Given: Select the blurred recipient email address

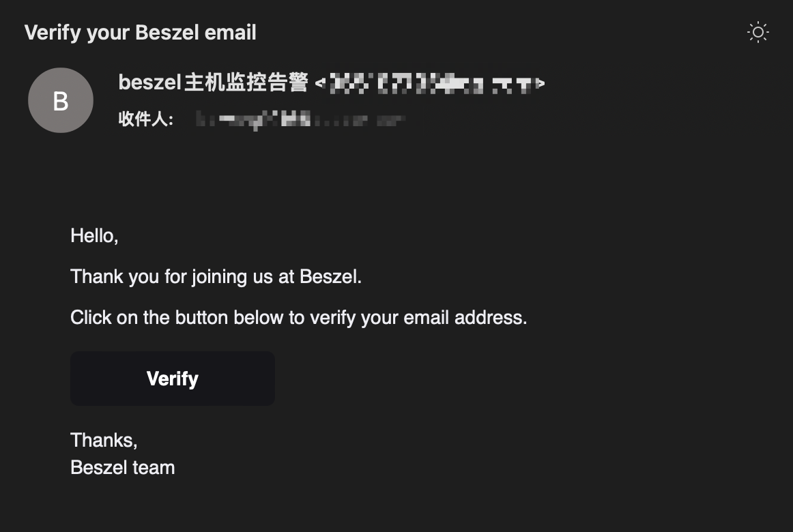Looking at the screenshot, I should [x=300, y=121].
